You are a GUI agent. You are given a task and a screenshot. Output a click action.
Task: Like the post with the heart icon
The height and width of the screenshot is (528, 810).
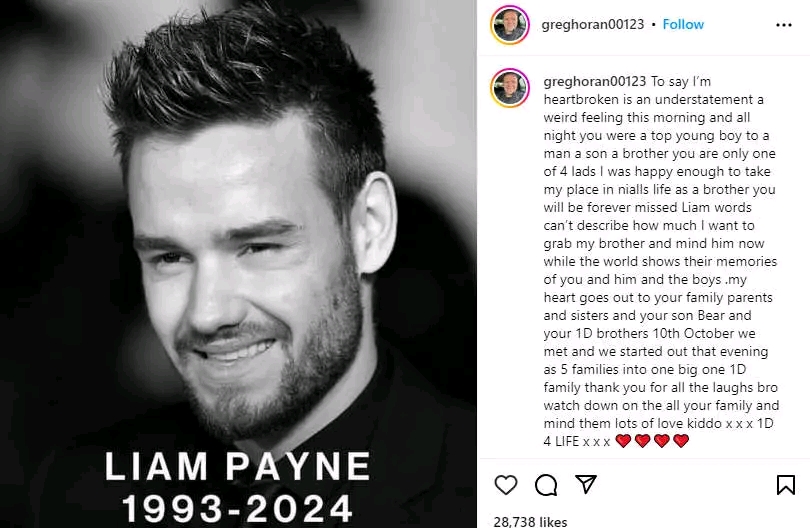point(506,485)
